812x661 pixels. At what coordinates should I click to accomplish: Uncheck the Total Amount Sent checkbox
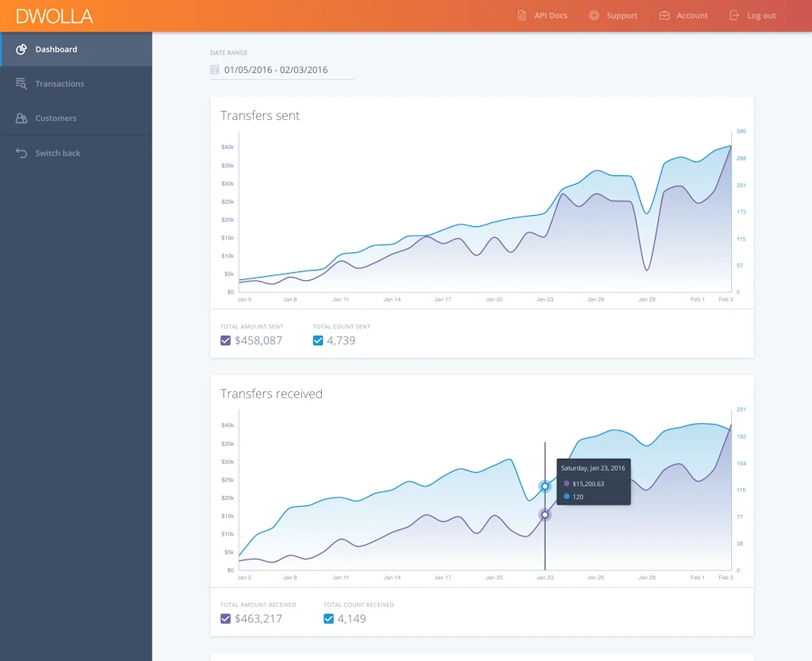click(x=225, y=340)
